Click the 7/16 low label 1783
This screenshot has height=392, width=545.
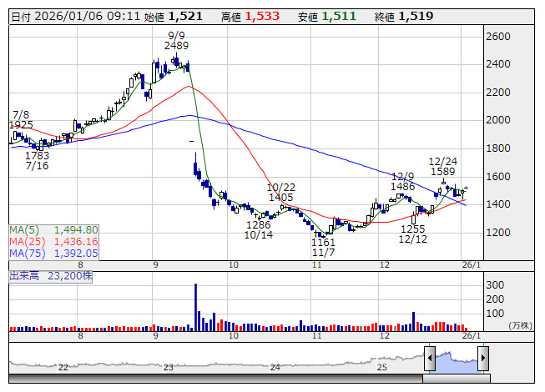tap(37, 155)
